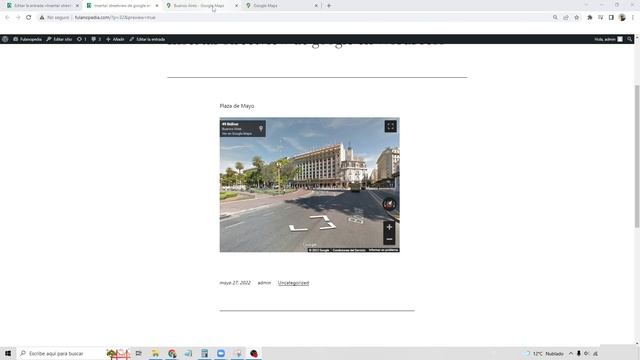Open Chrome from the taskbar
The image size is (640, 360).
pyautogui.click(x=172, y=353)
